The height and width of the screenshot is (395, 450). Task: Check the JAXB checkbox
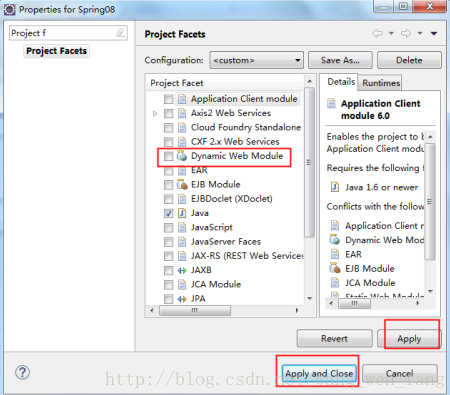[x=169, y=270]
